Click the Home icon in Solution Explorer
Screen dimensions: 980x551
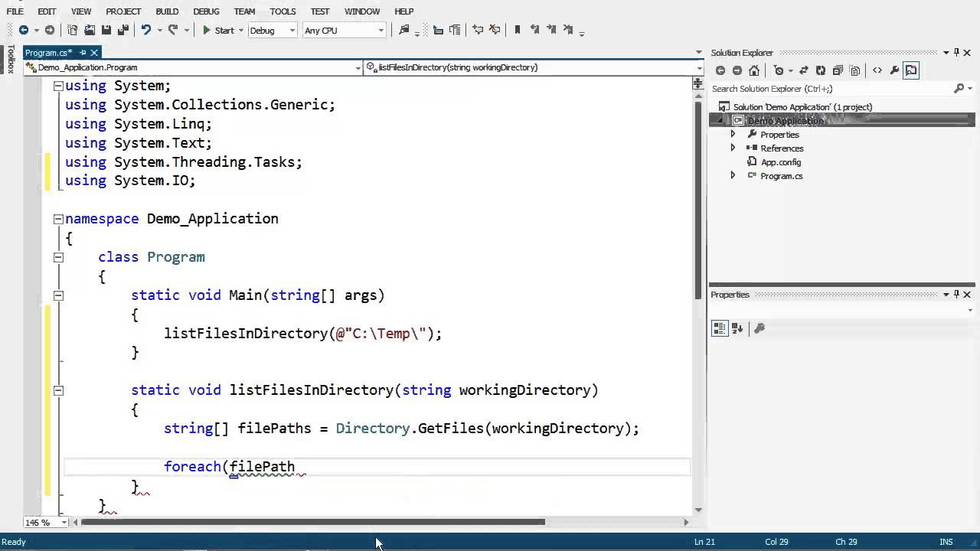coord(754,70)
